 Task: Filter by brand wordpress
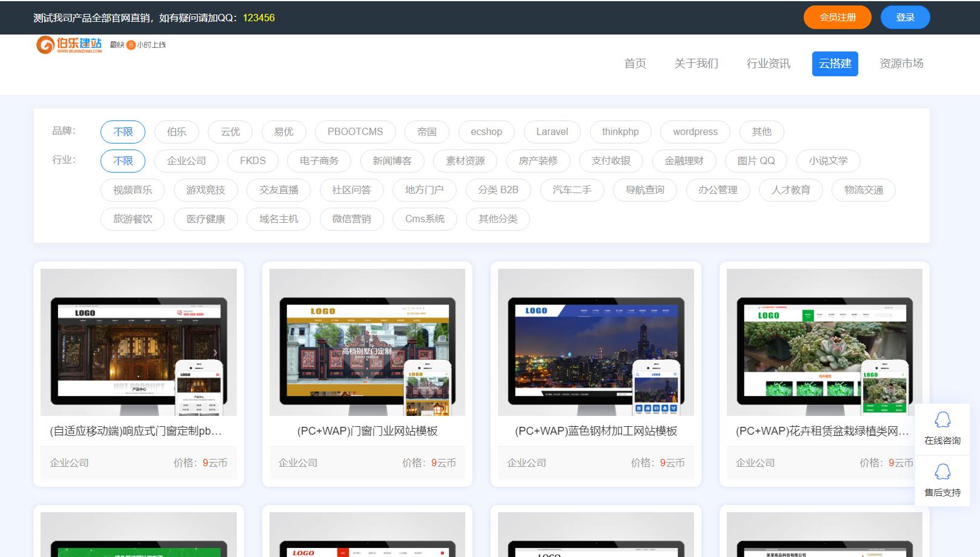695,131
